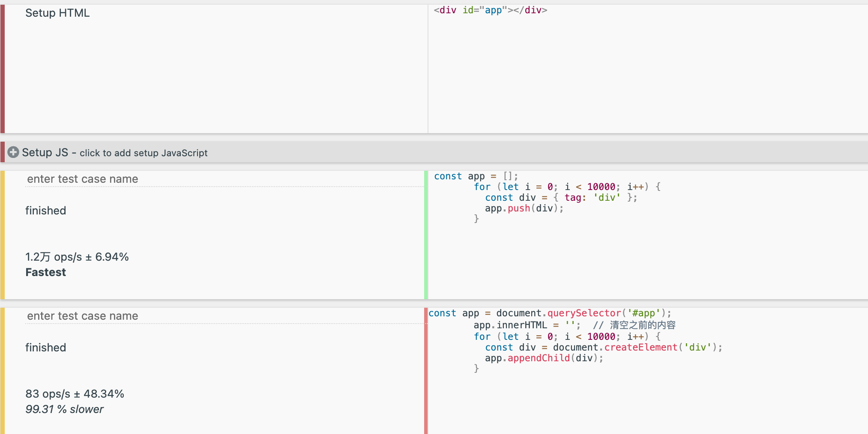The height and width of the screenshot is (434, 868).
Task: Expand the Setup JS section bar
Action: point(434,152)
